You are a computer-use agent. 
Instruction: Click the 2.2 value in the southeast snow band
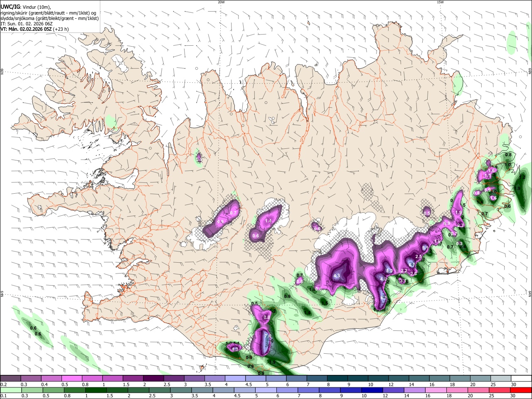(x=404, y=271)
